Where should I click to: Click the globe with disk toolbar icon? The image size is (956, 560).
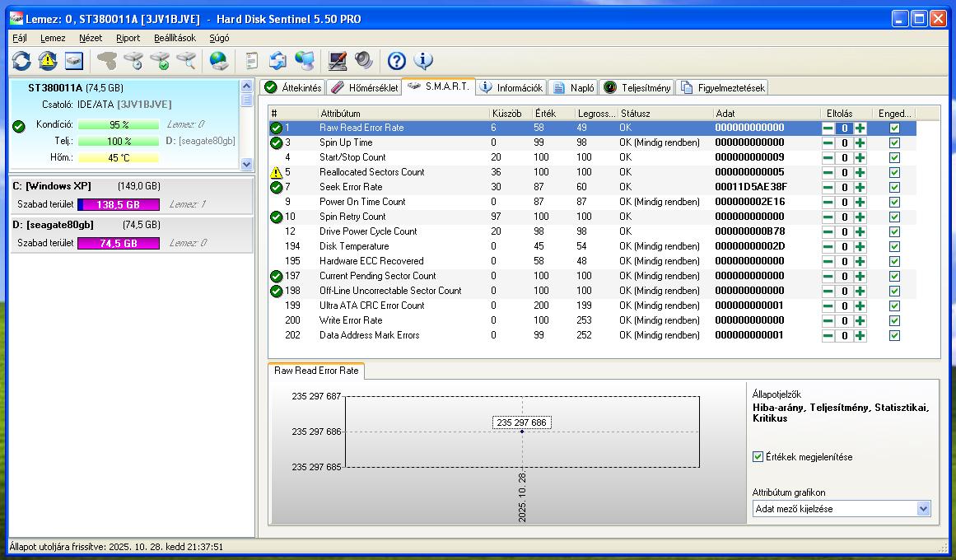pyautogui.click(x=218, y=60)
